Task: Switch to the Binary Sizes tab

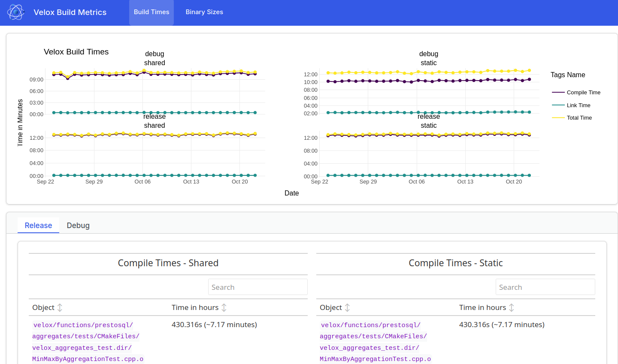Action: coord(204,12)
